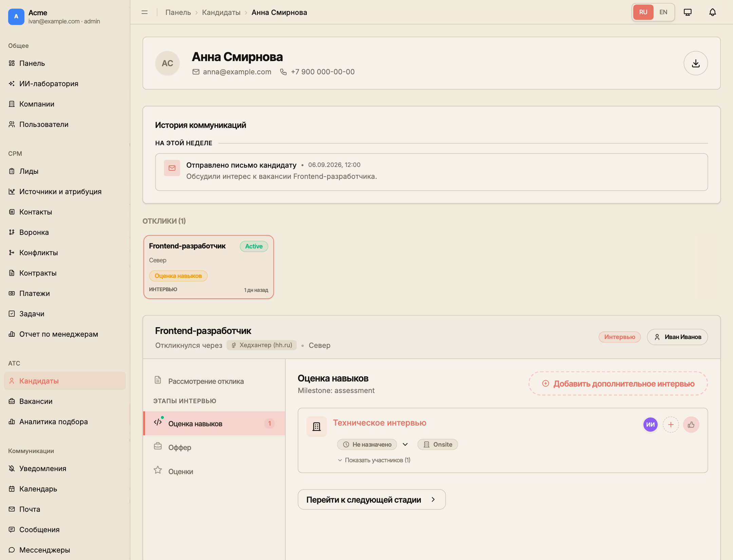Click the envelope icon by anna@example.com

pos(196,72)
